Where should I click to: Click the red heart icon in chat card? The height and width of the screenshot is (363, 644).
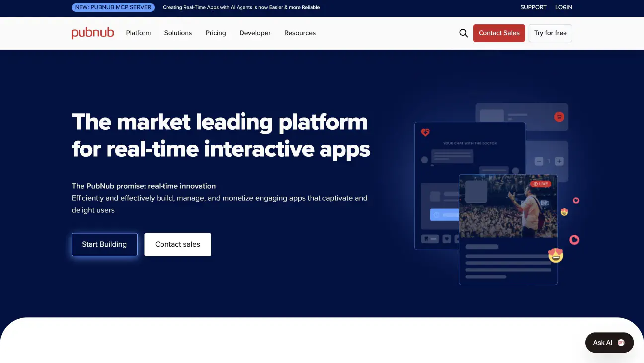pyautogui.click(x=425, y=132)
